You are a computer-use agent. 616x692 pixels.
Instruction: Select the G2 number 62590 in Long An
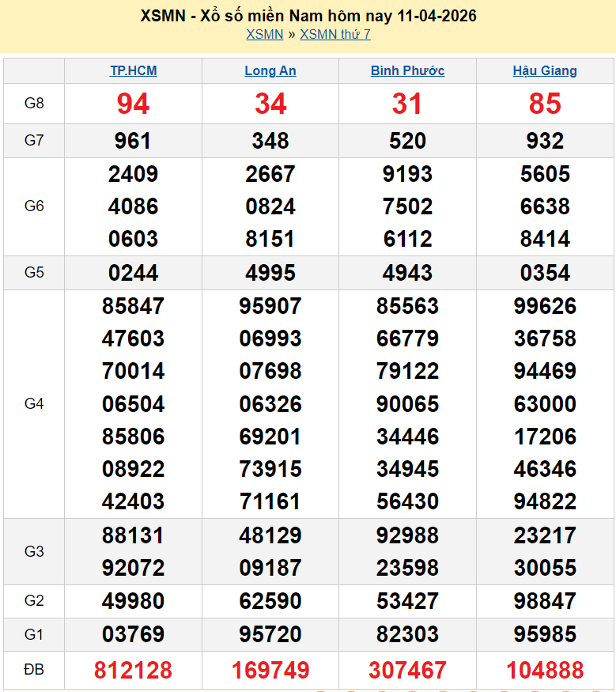point(270,602)
